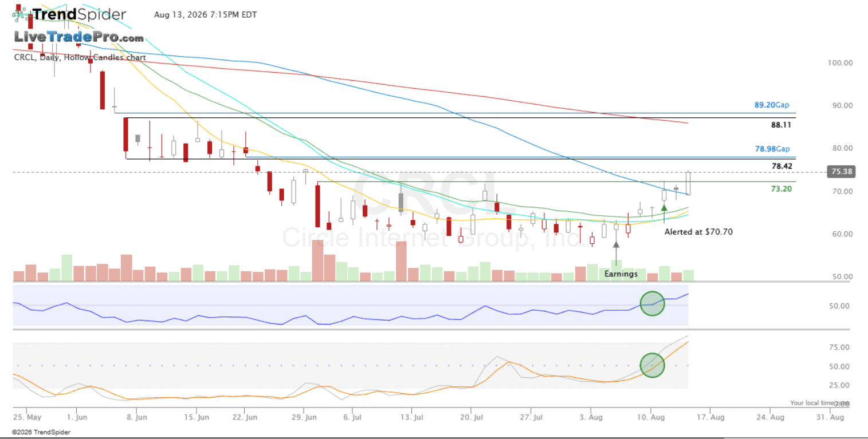
Task: Click 80.00 on the price axis
Action: point(843,148)
